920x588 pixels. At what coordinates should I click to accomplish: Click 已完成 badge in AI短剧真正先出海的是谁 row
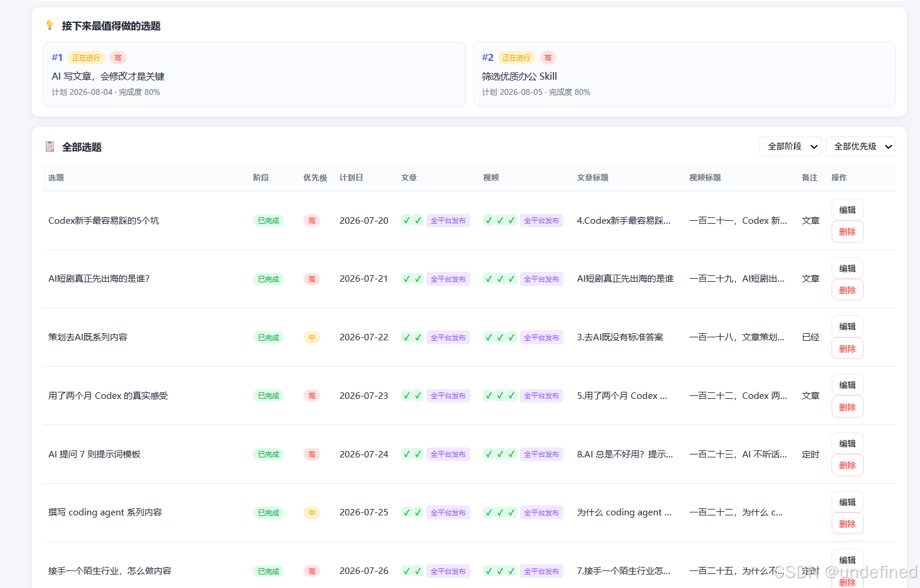click(x=268, y=279)
